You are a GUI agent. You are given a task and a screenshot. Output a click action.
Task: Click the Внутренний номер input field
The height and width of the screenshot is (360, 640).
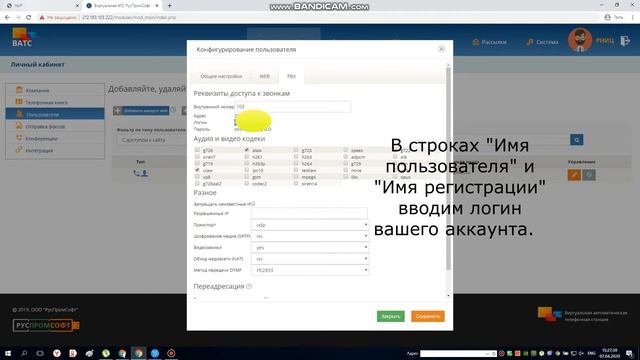(292, 107)
